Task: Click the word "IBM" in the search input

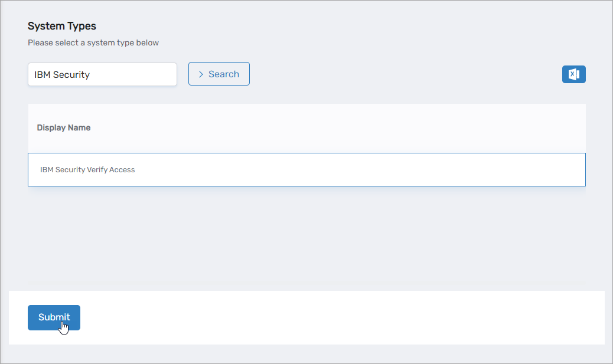Action: [x=43, y=75]
